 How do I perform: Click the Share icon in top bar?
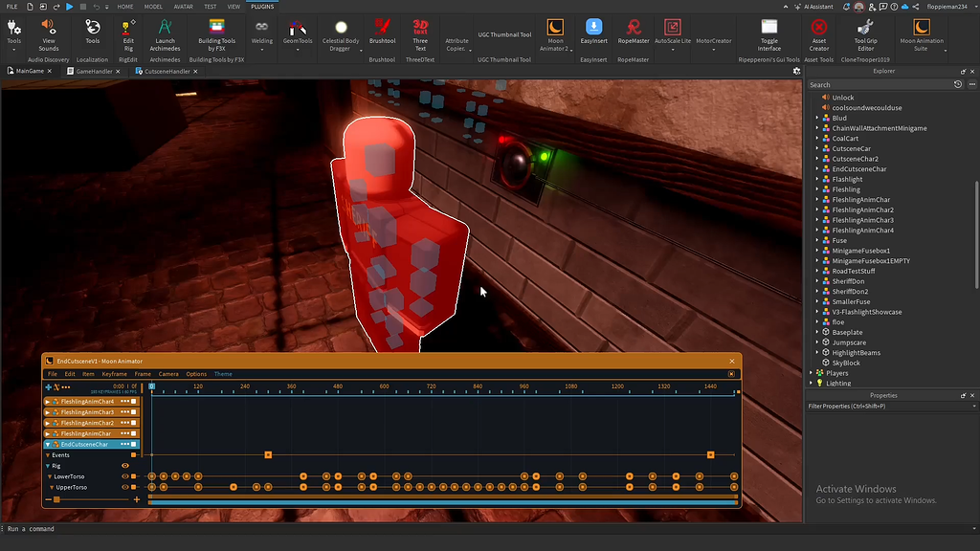point(916,7)
